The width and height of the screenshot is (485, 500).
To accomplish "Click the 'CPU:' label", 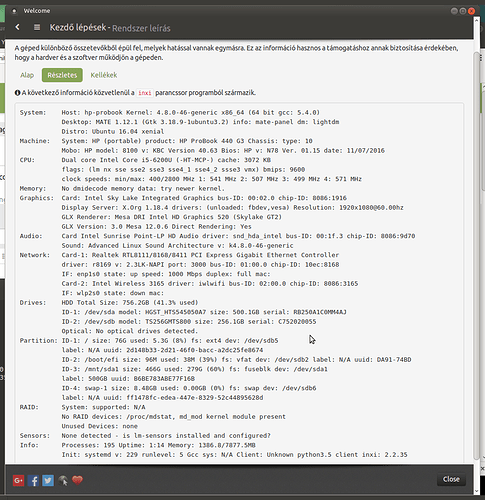I will click(x=27, y=160).
